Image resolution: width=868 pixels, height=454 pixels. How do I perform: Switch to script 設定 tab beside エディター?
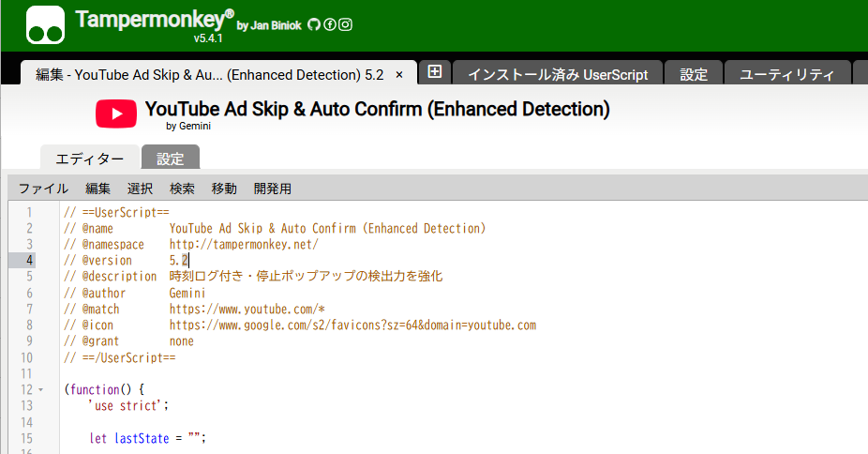coord(171,159)
